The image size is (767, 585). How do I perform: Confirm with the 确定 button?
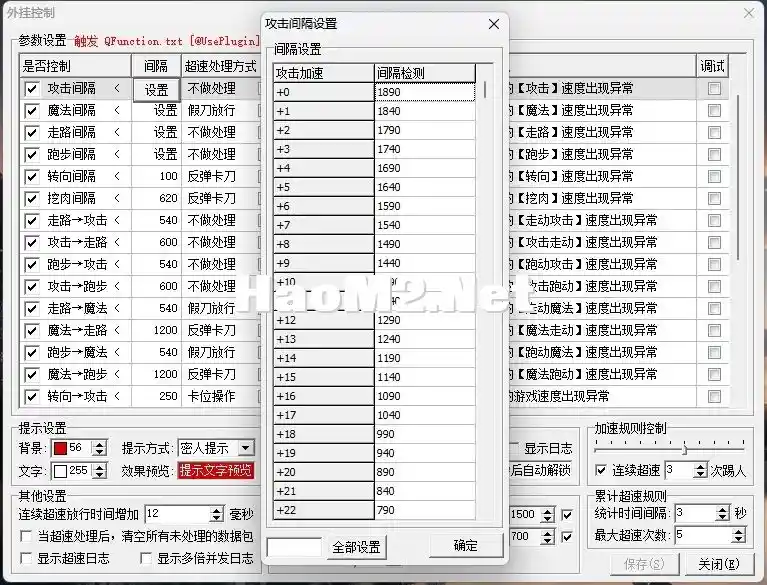tap(466, 545)
